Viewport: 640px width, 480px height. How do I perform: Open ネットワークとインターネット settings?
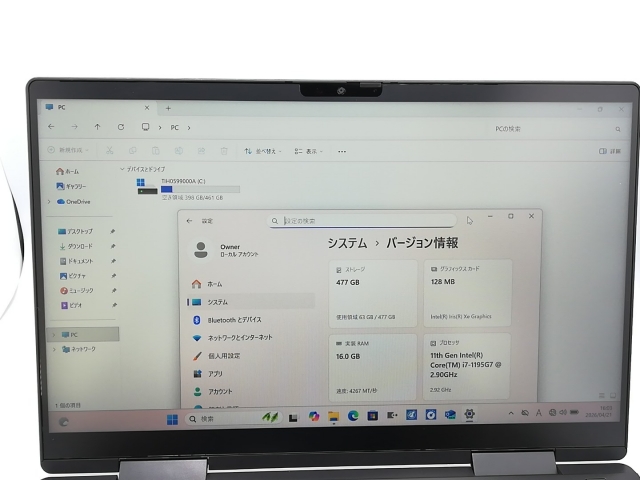250,338
